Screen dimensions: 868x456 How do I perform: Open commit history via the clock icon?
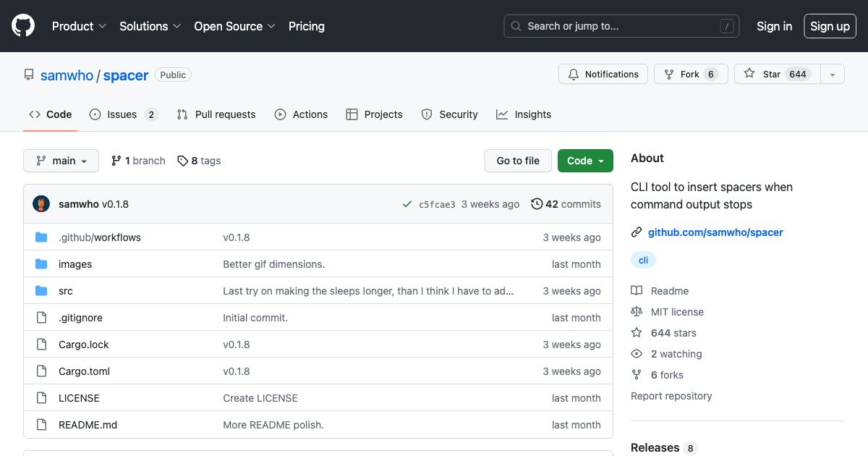click(x=536, y=204)
